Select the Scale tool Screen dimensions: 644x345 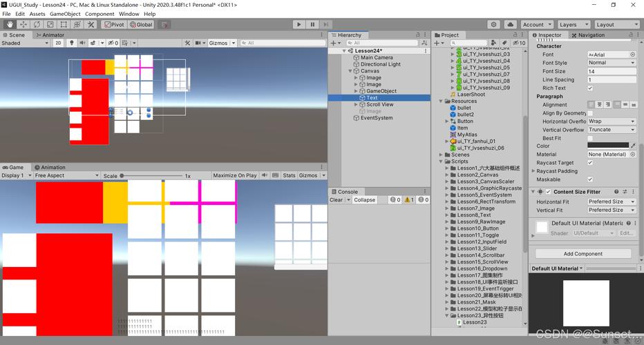tap(50, 25)
